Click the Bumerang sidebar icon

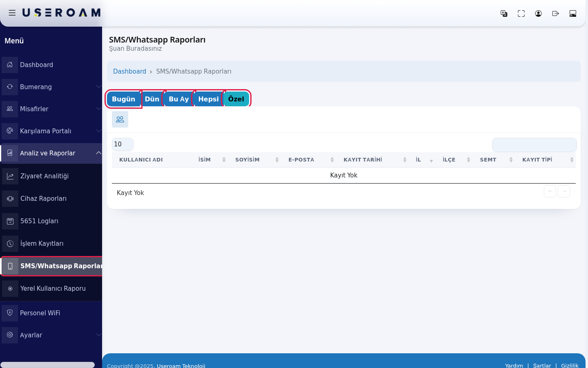click(10, 87)
